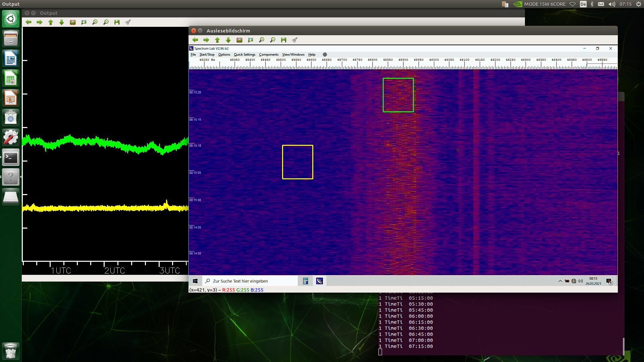Click the Windows Start button in the screenshot
The image size is (644, 362).
pyautogui.click(x=195, y=281)
